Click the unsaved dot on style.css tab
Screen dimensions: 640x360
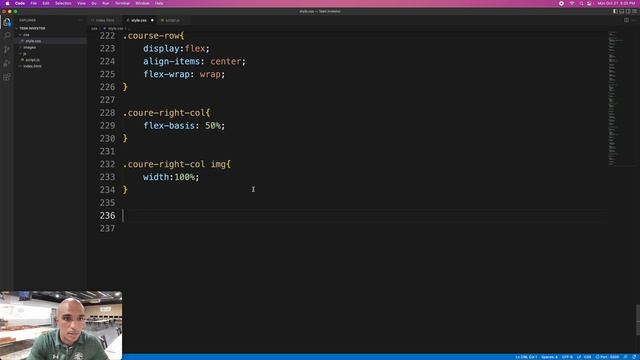152,20
